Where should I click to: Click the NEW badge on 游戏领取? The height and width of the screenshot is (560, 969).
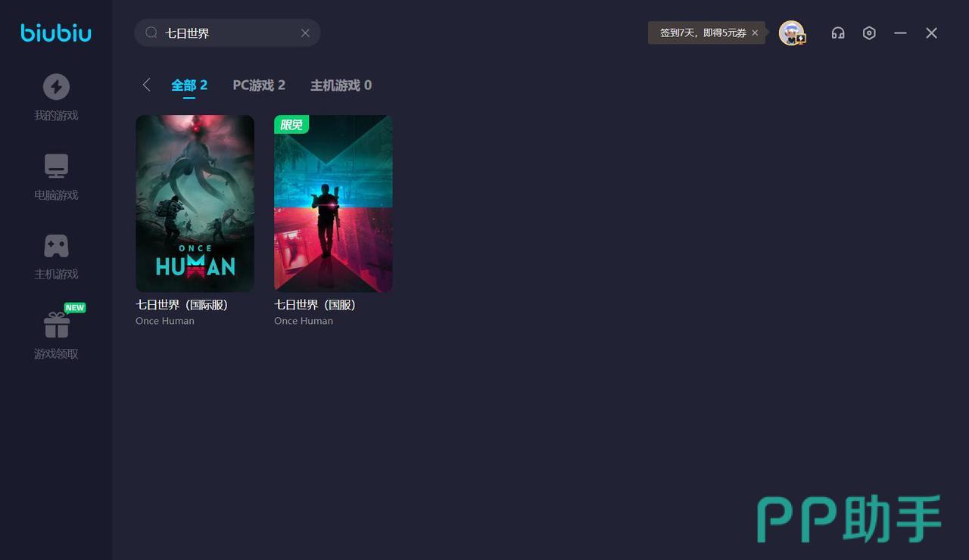pyautogui.click(x=75, y=308)
